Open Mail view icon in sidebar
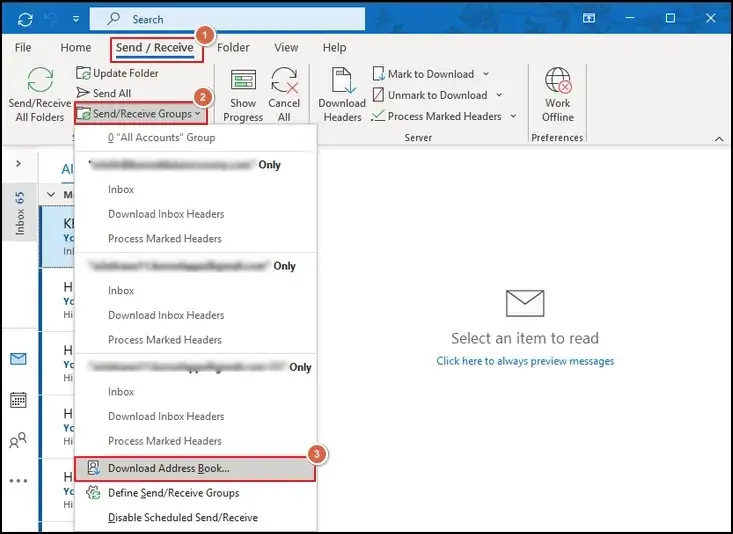Screen dimensions: 733x534 (18, 359)
